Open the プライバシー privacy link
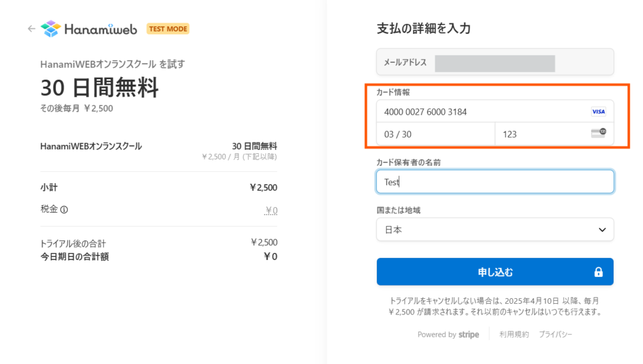This screenshot has width=643, height=364. pos(555,335)
